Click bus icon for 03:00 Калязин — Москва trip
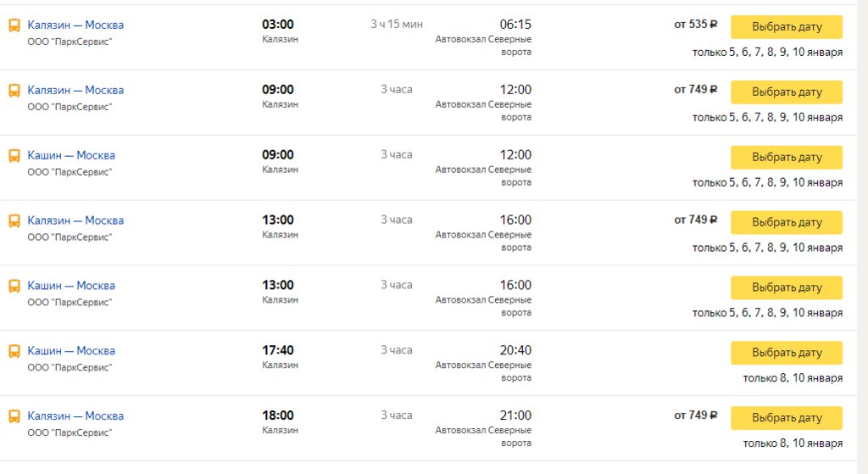The height and width of the screenshot is (474, 868). (x=14, y=25)
